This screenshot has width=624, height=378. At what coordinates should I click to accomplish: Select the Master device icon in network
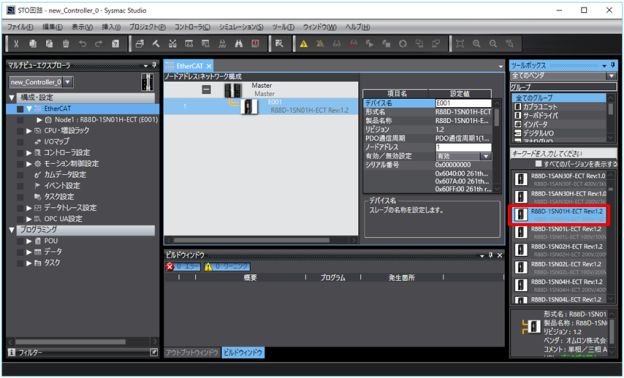(232, 90)
